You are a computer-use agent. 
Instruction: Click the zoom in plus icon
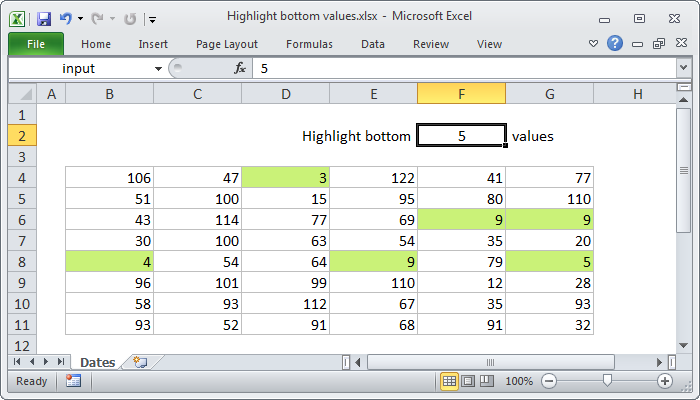point(665,381)
